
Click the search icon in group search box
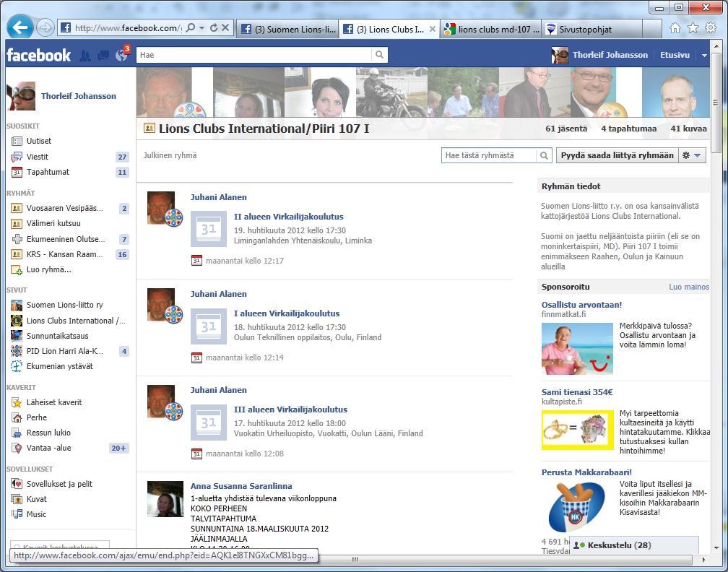544,155
